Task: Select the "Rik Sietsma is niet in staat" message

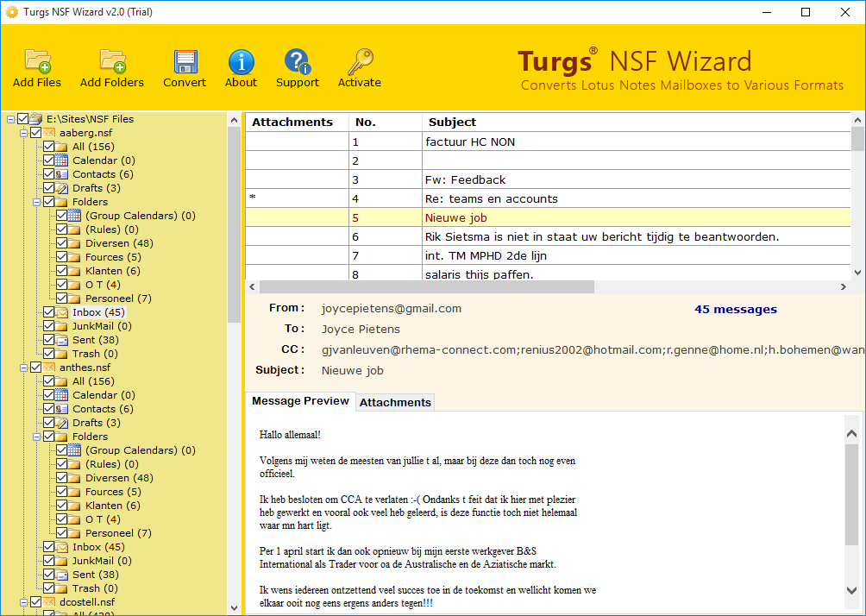Action: point(548,236)
